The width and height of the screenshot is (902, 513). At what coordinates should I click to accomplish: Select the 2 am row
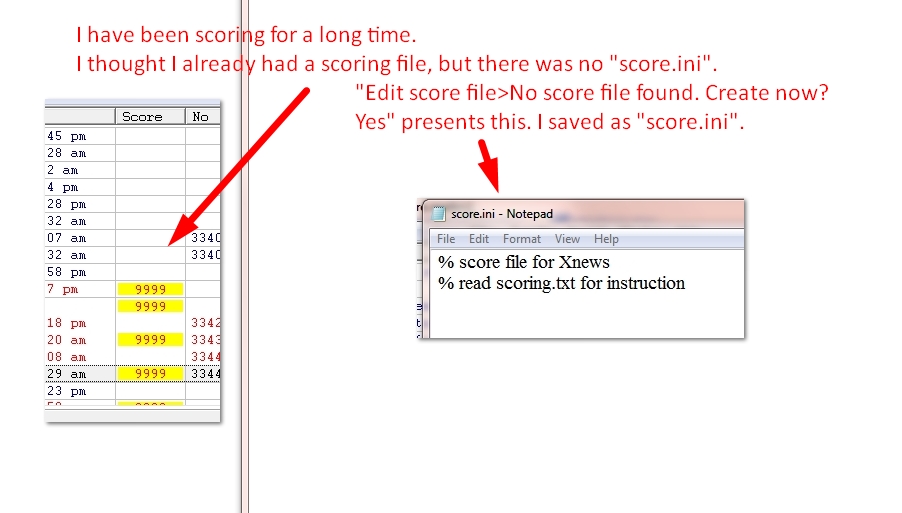tap(132, 170)
